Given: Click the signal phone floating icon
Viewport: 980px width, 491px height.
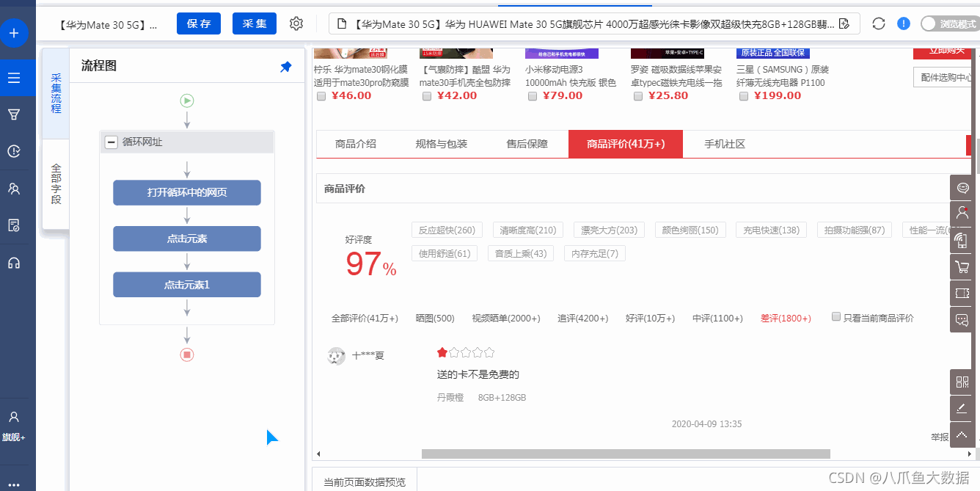Looking at the screenshot, I should coord(962,240).
